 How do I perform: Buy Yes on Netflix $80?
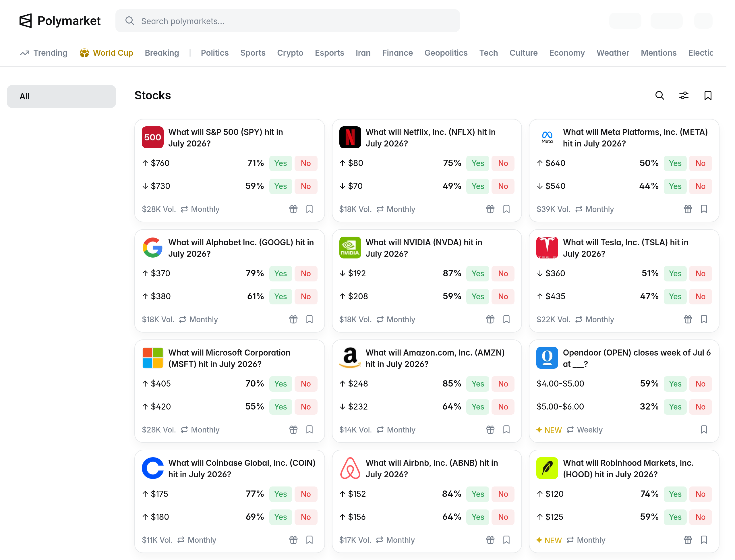478,163
